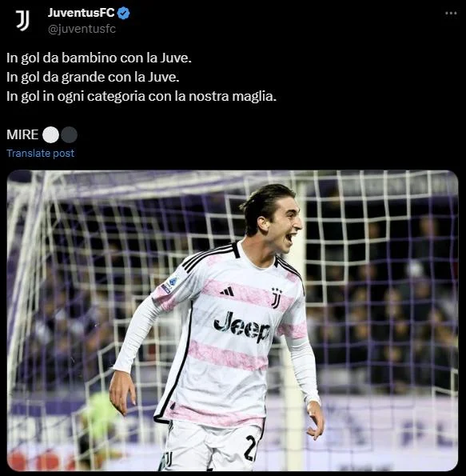Open the player celebration photo
The width and height of the screenshot is (466, 476).
click(233, 320)
